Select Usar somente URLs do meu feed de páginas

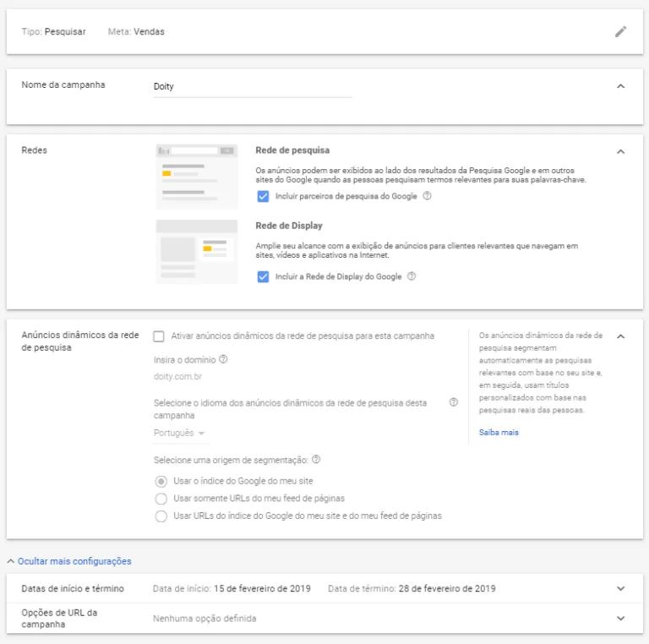point(161,499)
